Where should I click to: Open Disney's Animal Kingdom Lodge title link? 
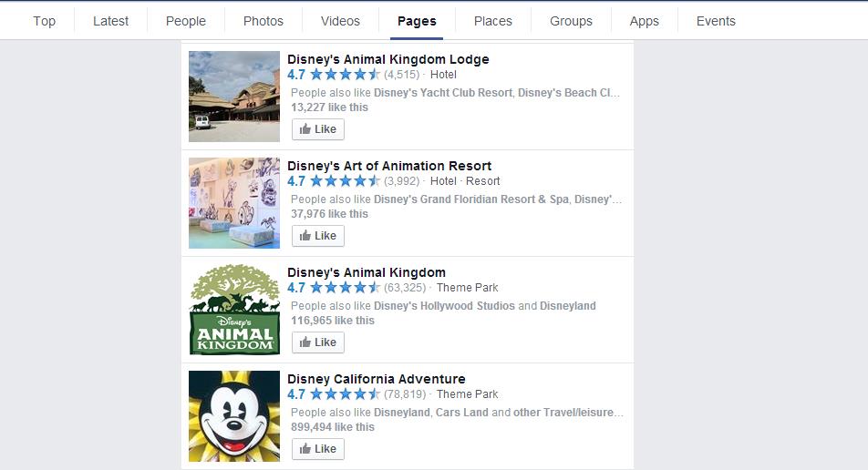click(x=388, y=59)
